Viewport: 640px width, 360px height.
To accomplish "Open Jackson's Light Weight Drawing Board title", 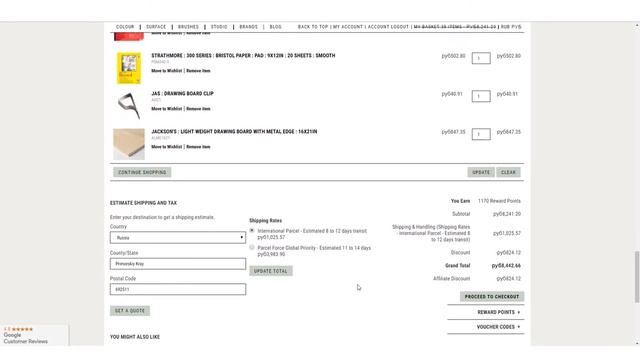I will tap(234, 131).
